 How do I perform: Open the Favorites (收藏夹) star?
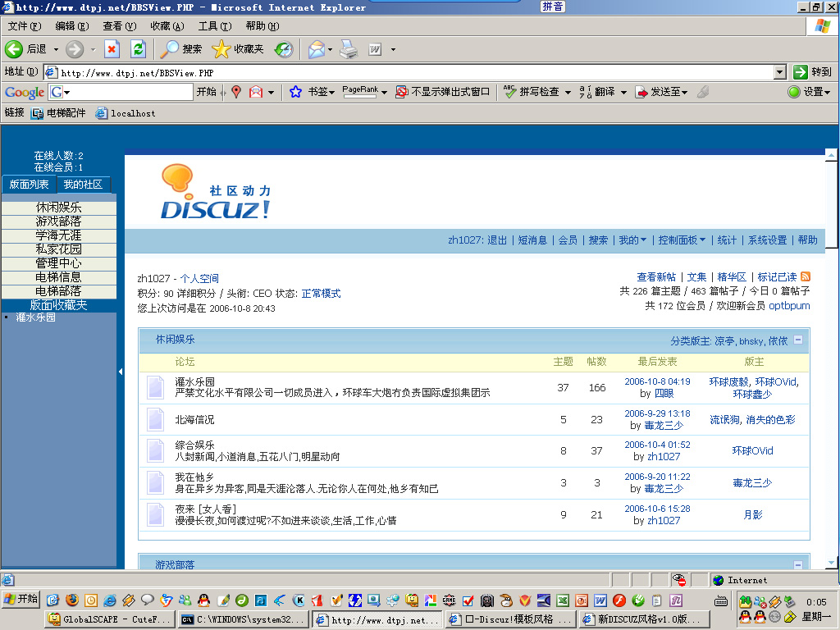237,49
